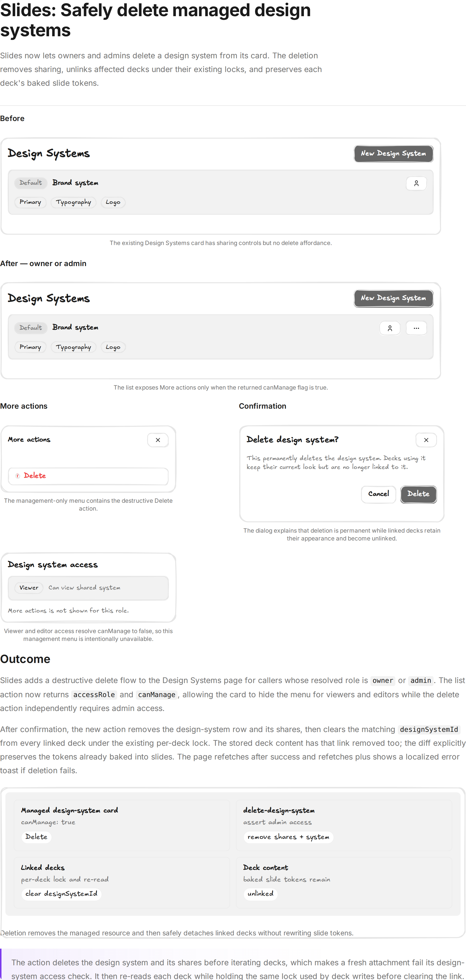Click 'canManage: true' text
This screenshot has height=980, width=466.
click(x=48, y=822)
